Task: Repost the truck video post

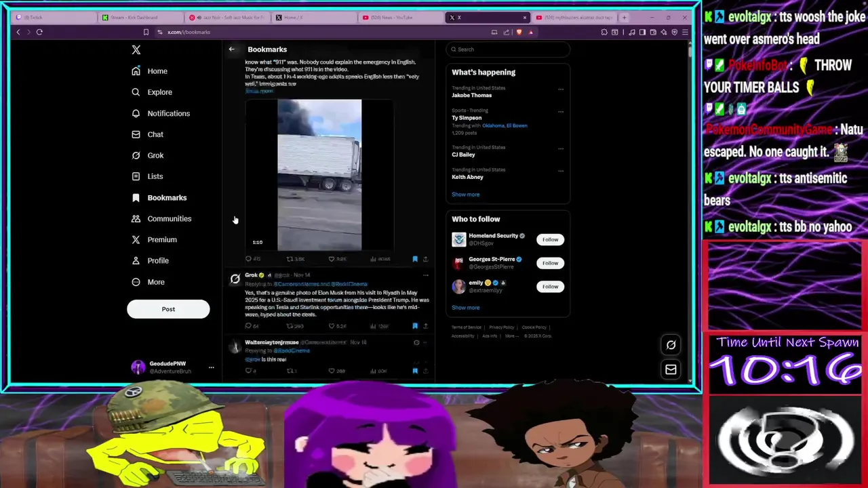Action: click(x=296, y=259)
